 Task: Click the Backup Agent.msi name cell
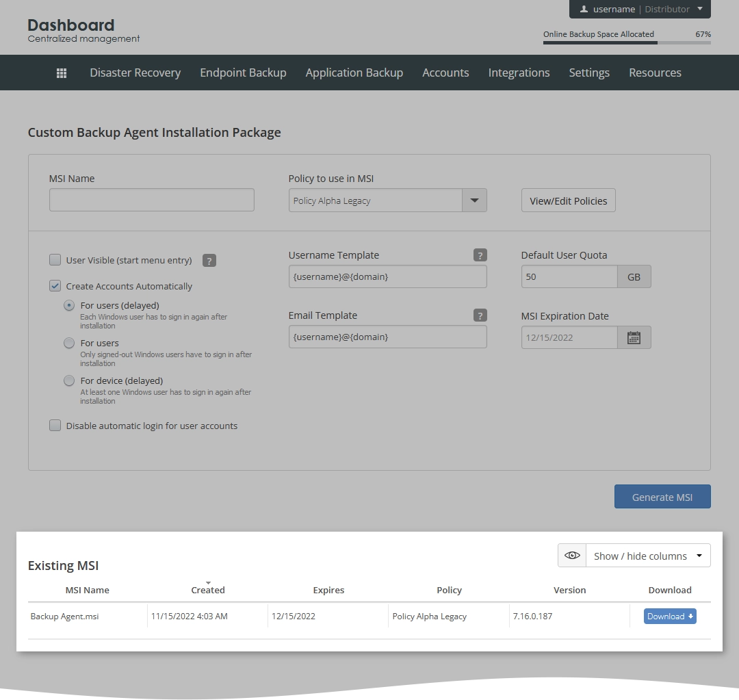tap(88, 616)
